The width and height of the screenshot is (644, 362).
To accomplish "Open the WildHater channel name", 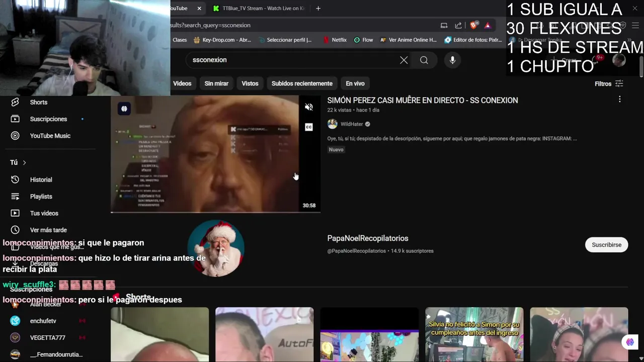I will pyautogui.click(x=352, y=124).
